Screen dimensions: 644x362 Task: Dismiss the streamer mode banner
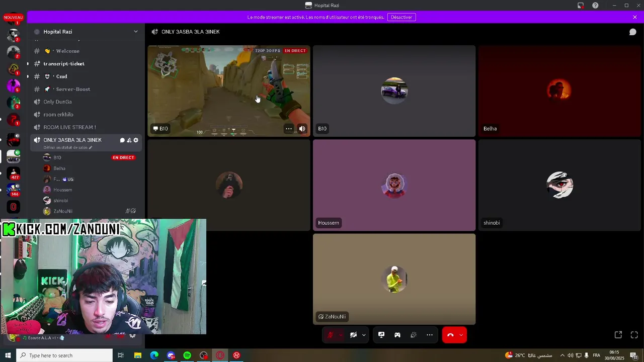(x=635, y=17)
